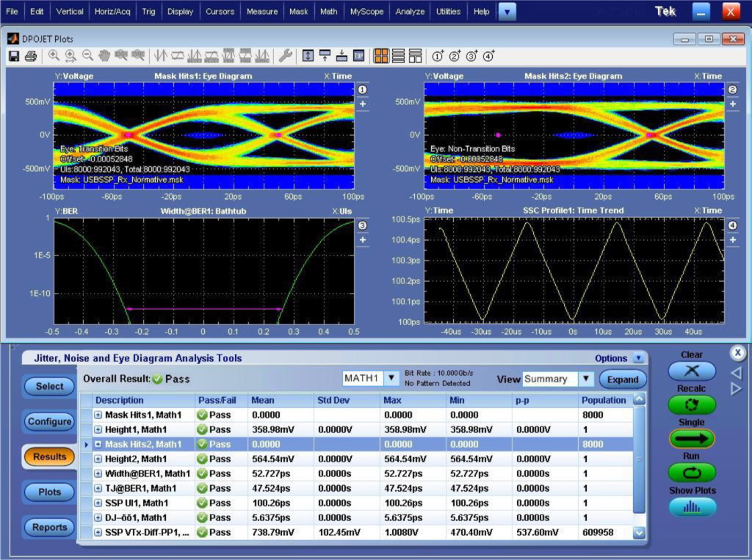Click the left triangle arrow on right edge
This screenshot has height=560, width=752.
737,373
